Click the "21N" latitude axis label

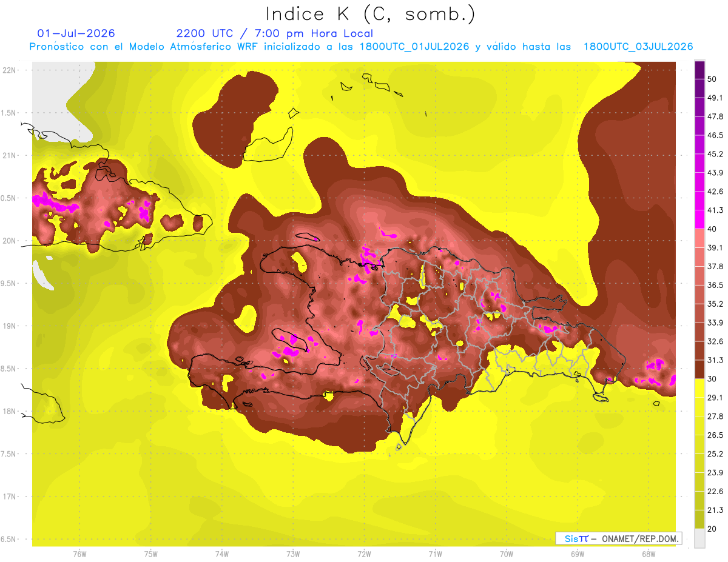click(x=9, y=155)
